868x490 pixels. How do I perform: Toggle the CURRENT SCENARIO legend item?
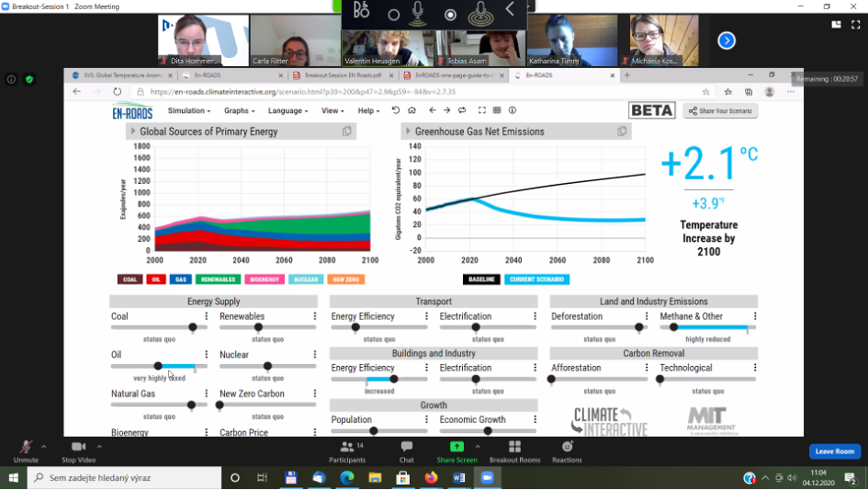click(536, 279)
